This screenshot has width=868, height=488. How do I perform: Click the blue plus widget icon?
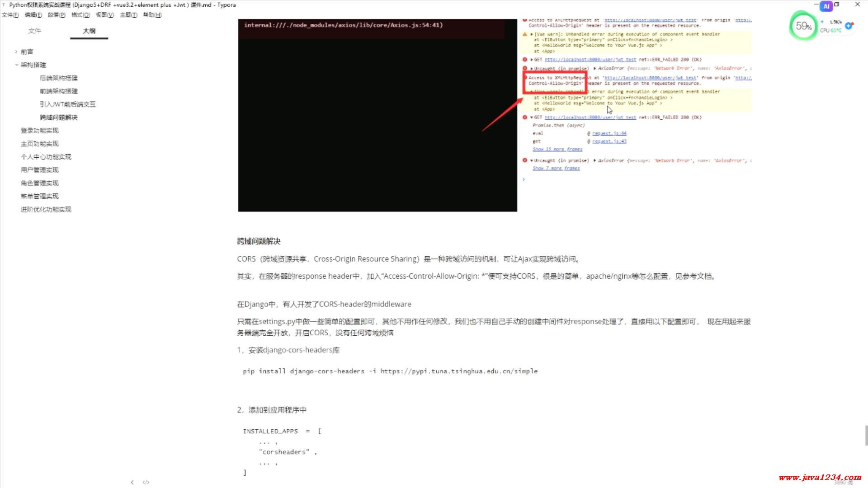(849, 26)
